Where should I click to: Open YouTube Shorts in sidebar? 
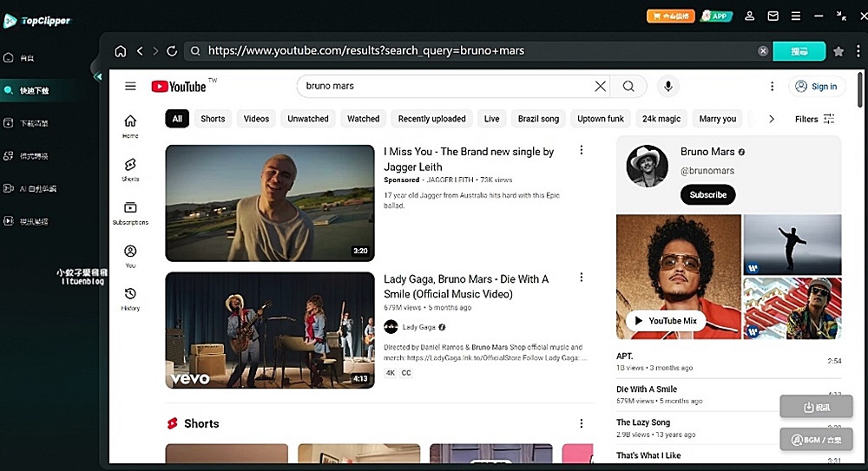(x=130, y=169)
